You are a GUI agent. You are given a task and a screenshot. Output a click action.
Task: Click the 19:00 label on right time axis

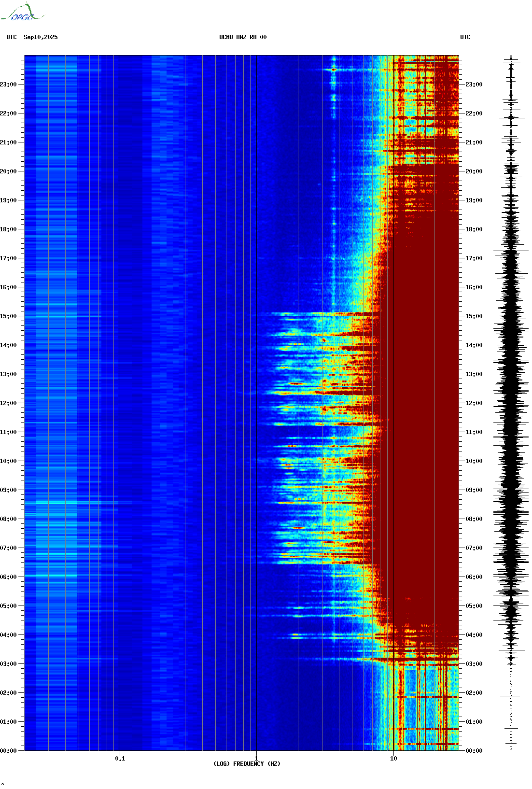point(474,200)
